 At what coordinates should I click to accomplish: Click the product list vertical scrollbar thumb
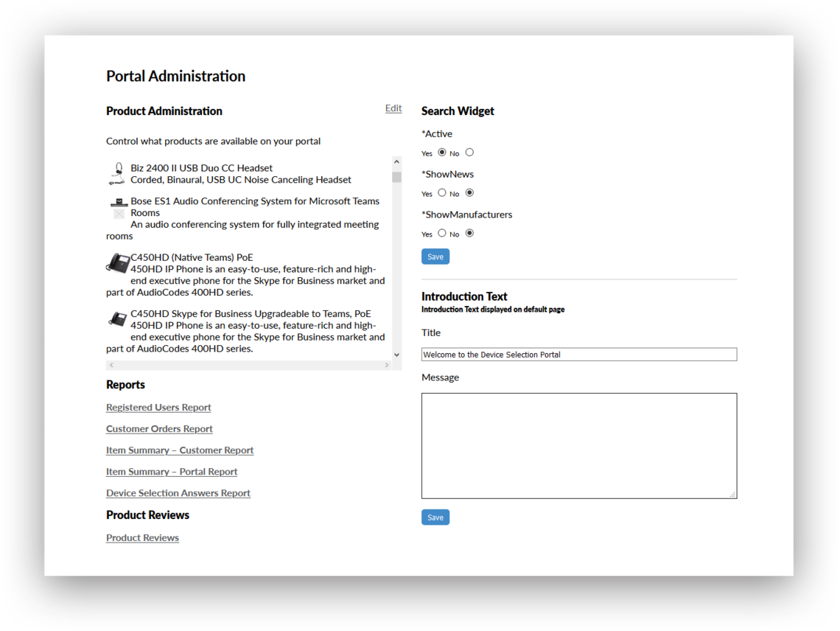coord(396,178)
